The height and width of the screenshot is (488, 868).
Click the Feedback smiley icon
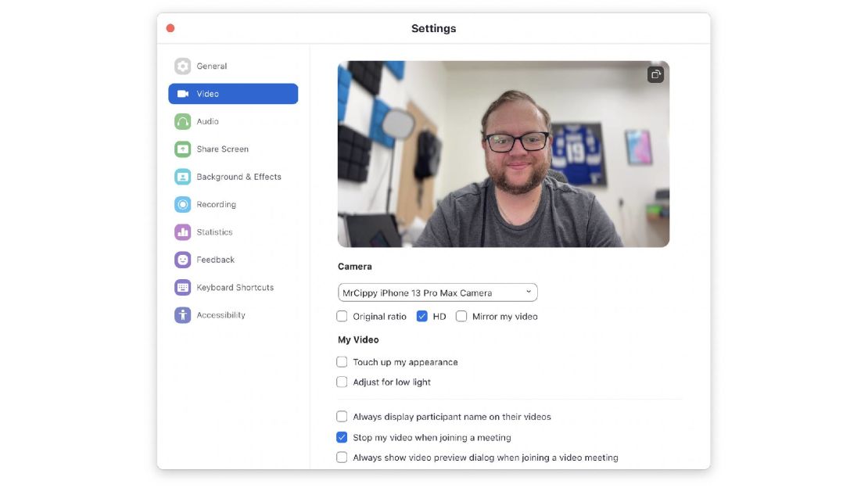tap(183, 260)
